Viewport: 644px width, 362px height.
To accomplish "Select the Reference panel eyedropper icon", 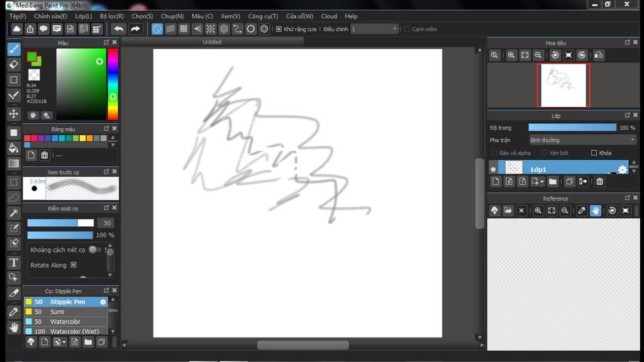I will (582, 211).
